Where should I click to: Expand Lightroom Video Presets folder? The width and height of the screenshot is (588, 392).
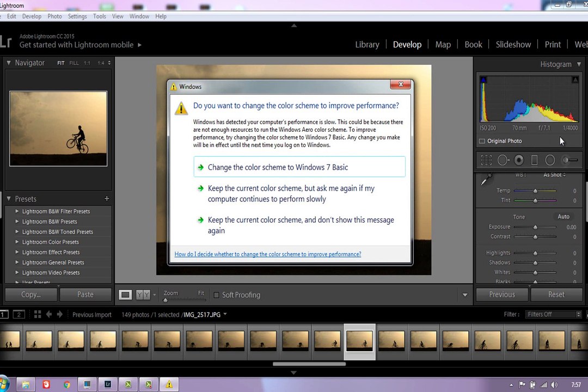pyautogui.click(x=17, y=272)
